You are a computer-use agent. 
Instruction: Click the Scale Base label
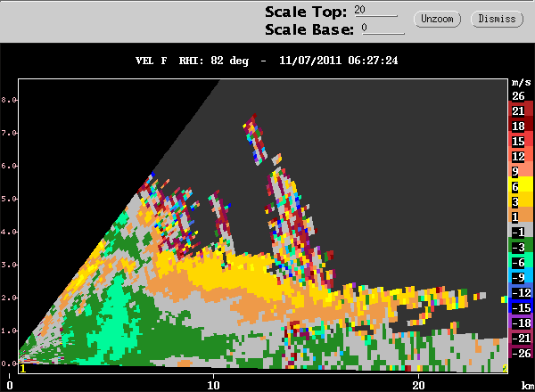point(309,29)
